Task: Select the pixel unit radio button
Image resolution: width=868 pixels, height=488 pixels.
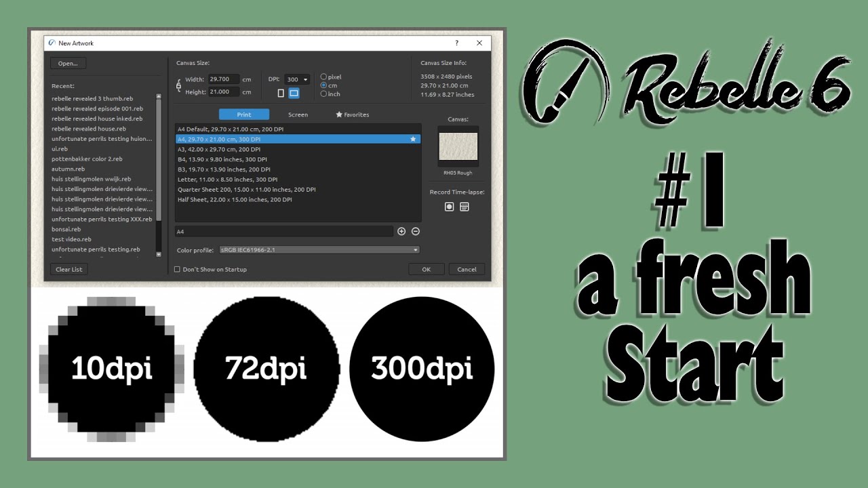Action: point(323,77)
